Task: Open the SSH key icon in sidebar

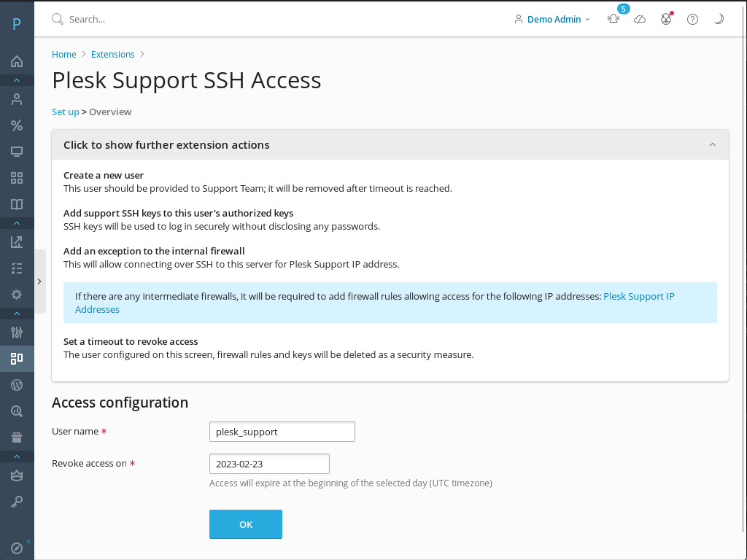Action: point(16,501)
